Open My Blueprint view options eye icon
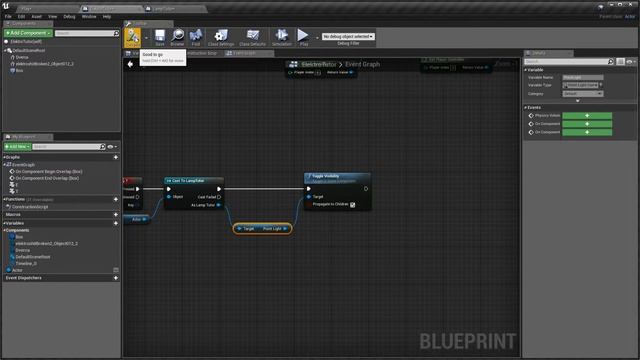This screenshot has width=640, height=360. coord(111,147)
